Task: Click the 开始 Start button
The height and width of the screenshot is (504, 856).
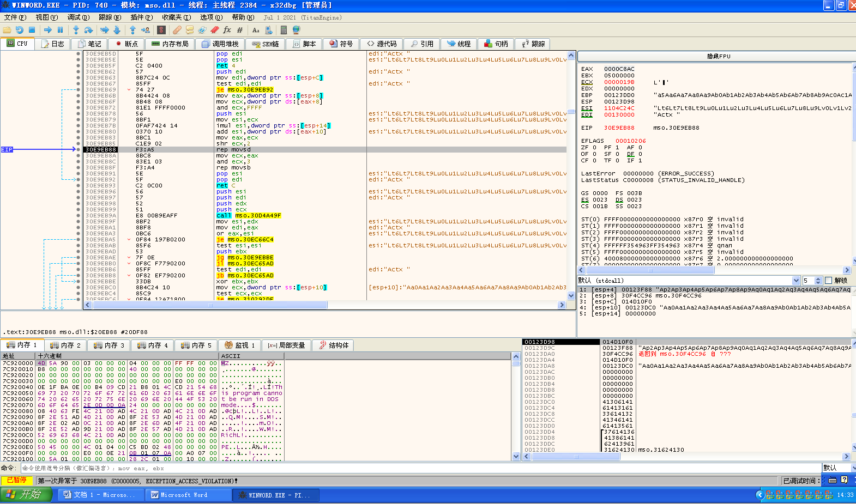Action: (26, 494)
